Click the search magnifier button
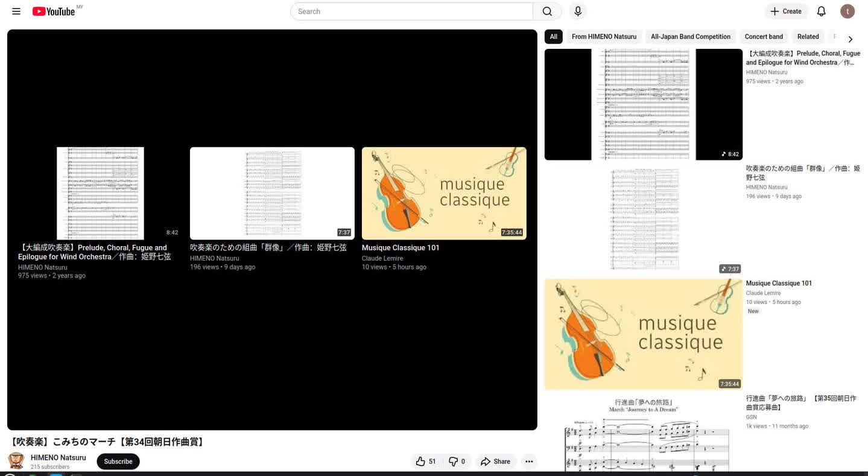 click(x=547, y=11)
